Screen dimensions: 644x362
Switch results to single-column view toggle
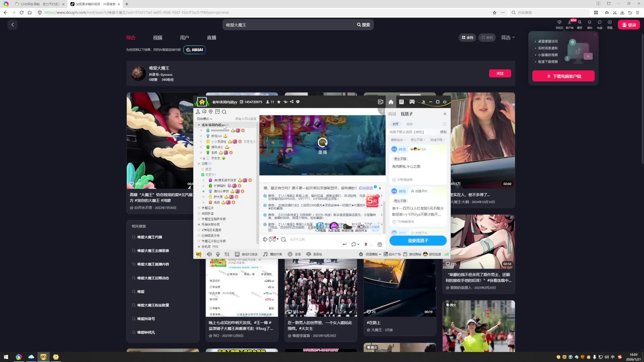coord(487,38)
